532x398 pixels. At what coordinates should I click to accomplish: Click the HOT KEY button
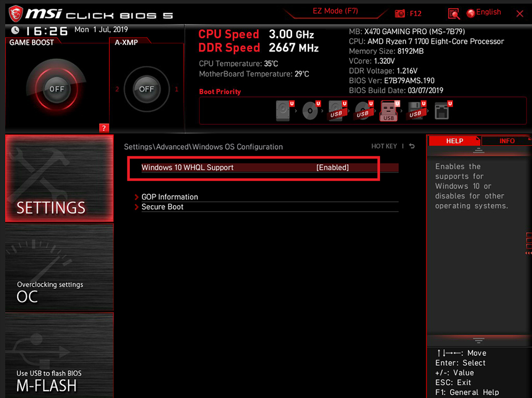click(384, 146)
